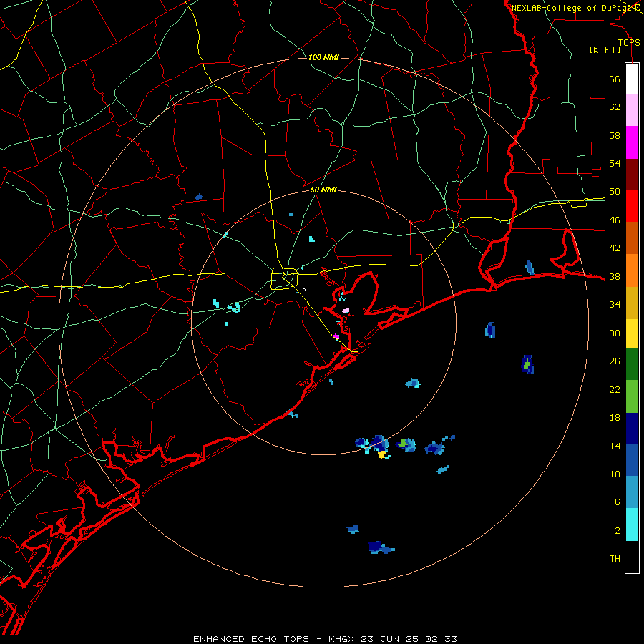Click the legend value '58'
Image resolution: width=644 pixels, height=644 pixels.
coord(615,135)
